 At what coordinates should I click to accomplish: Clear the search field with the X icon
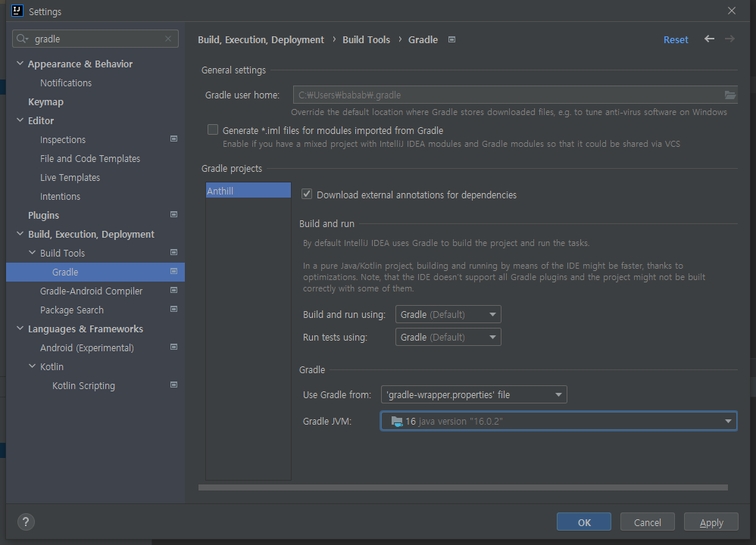click(x=167, y=39)
